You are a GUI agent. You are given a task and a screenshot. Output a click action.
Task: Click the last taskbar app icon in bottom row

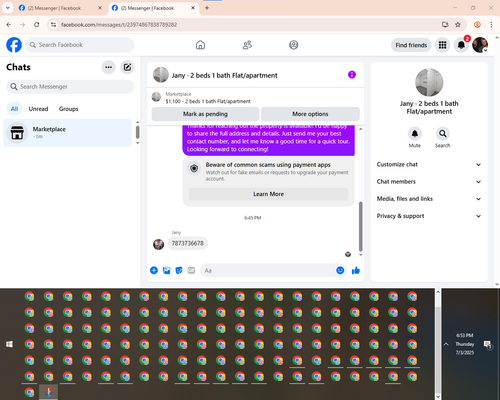49,392
